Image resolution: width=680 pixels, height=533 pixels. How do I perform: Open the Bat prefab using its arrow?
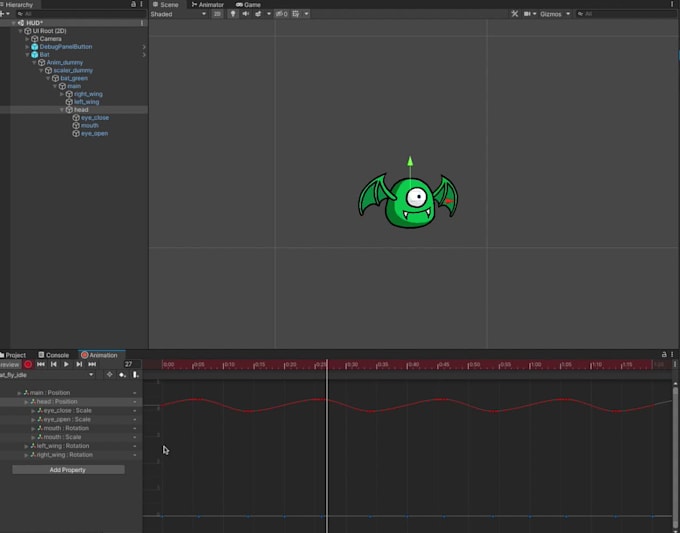click(x=144, y=55)
